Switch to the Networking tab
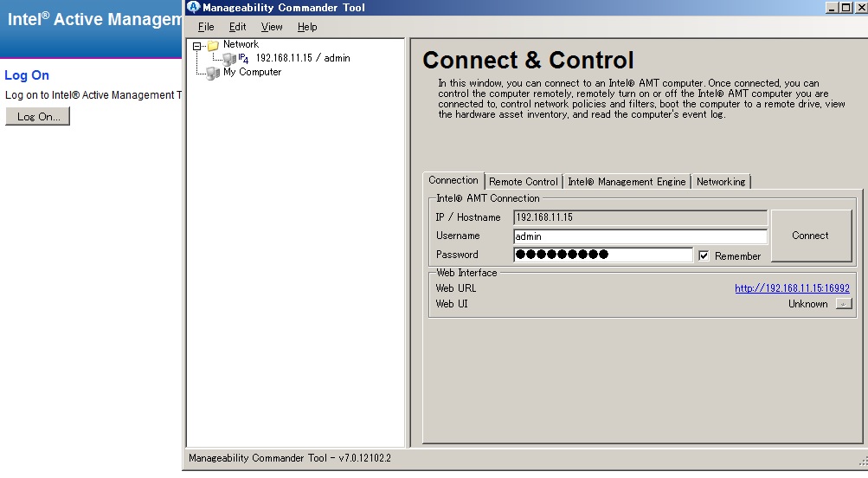The height and width of the screenshot is (478, 868). [x=721, y=182]
